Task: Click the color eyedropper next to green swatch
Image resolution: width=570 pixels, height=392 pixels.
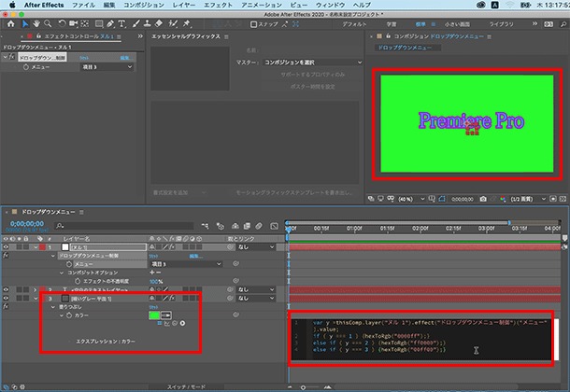Action: pyautogui.click(x=166, y=315)
